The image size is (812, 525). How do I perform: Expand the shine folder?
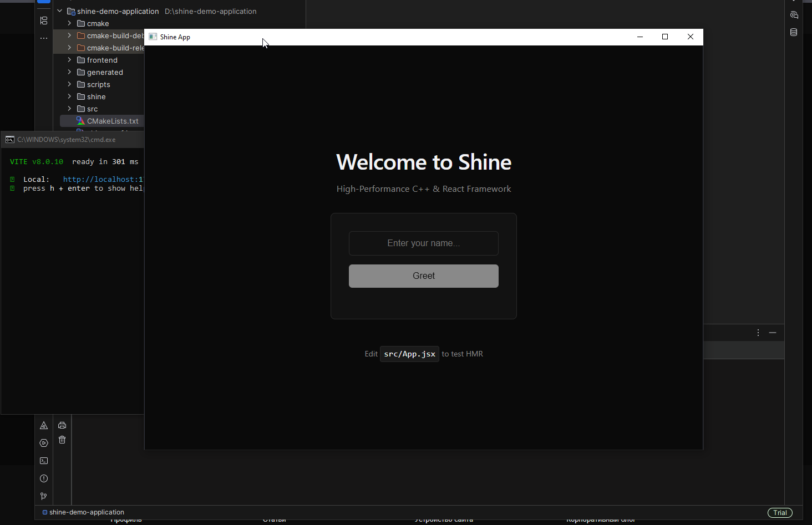click(x=69, y=96)
